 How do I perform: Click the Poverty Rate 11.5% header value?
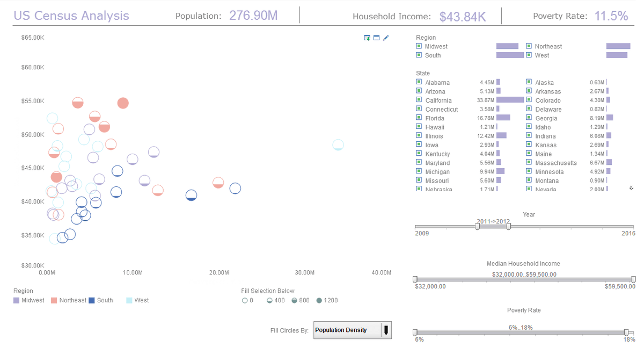(x=611, y=16)
